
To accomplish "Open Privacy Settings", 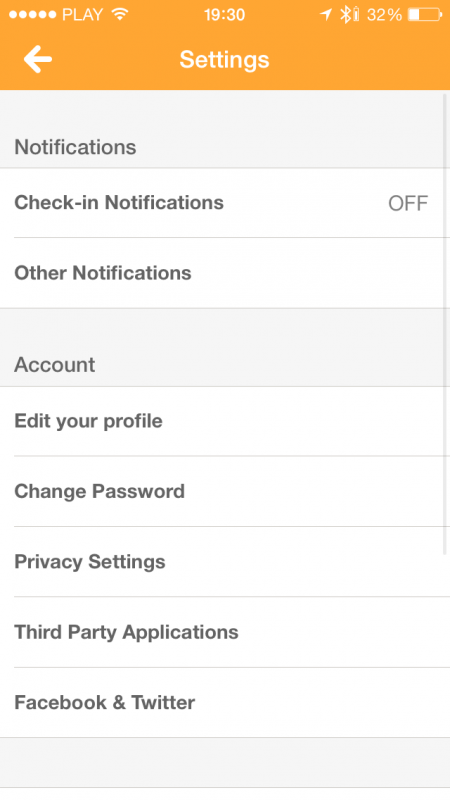I will coord(225,562).
